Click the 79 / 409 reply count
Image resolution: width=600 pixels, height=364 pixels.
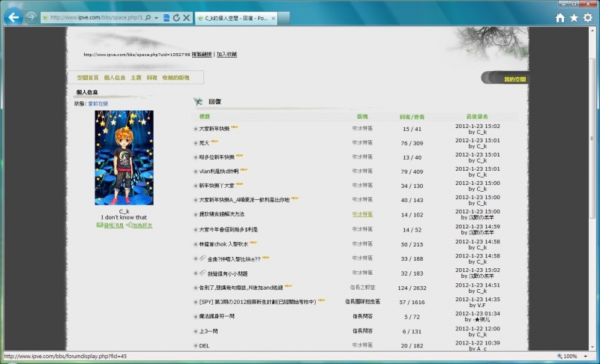click(412, 172)
